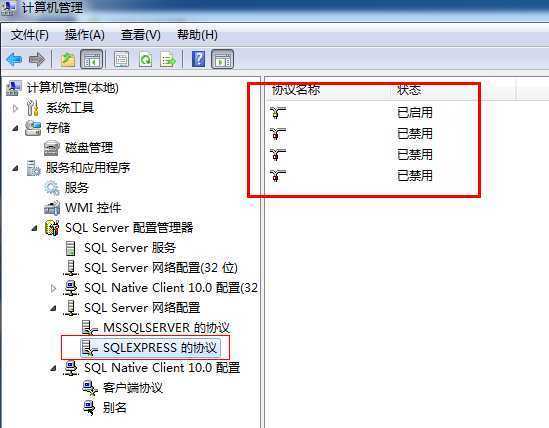Viewport: 549px width, 428px height.
Task: Collapse the SQL Server 配置管理器 node
Action: [34, 228]
